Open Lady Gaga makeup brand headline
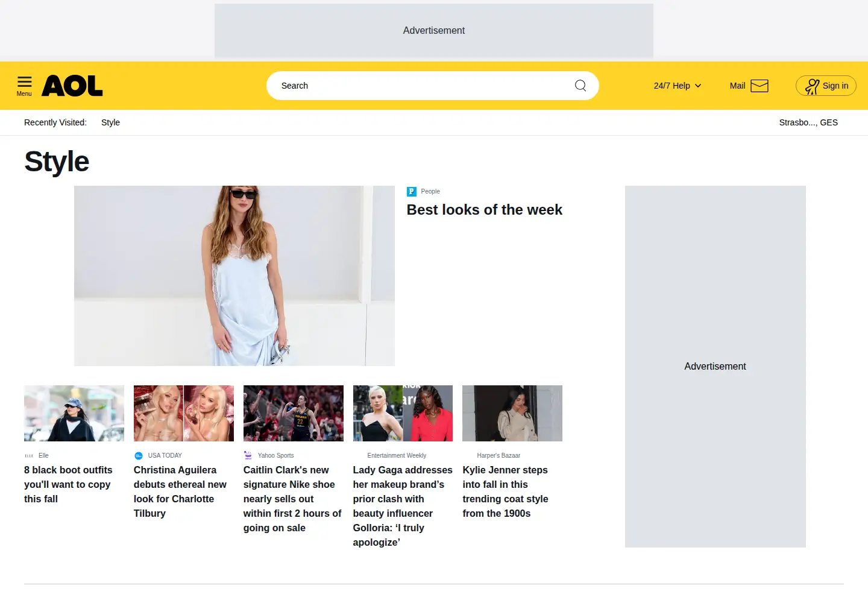This screenshot has width=868, height=603. 403,506
